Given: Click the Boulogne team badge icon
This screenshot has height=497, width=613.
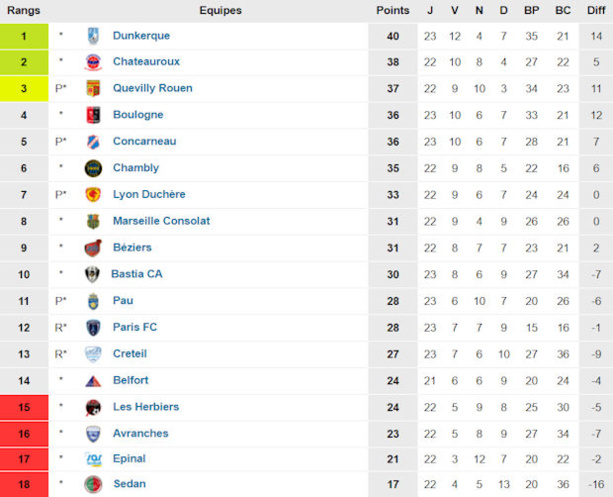Looking at the screenshot, I should point(93,115).
